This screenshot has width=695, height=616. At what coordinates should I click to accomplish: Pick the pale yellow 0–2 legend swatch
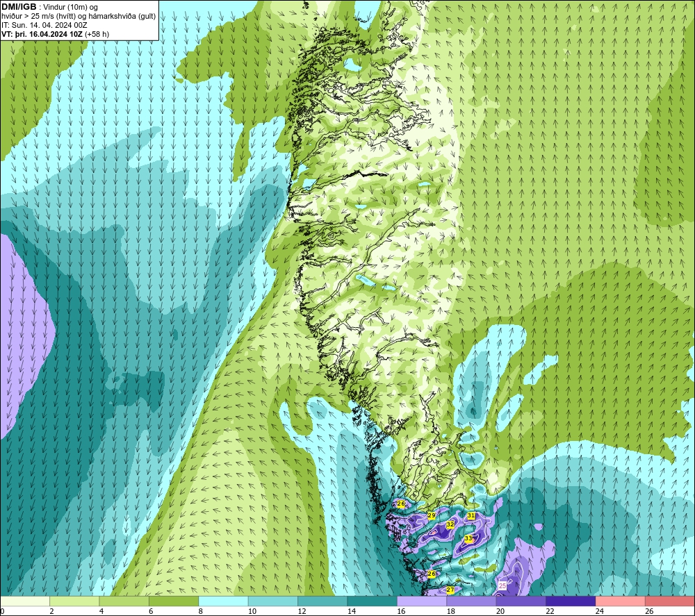click(25, 601)
